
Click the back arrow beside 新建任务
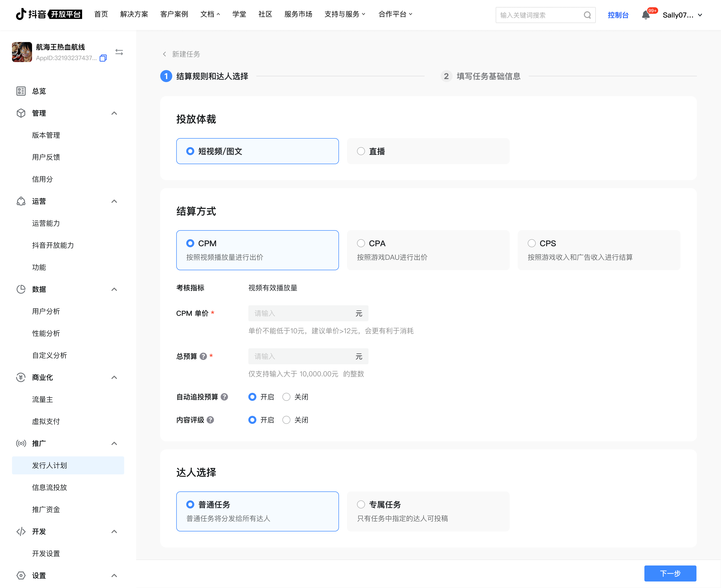tap(165, 54)
